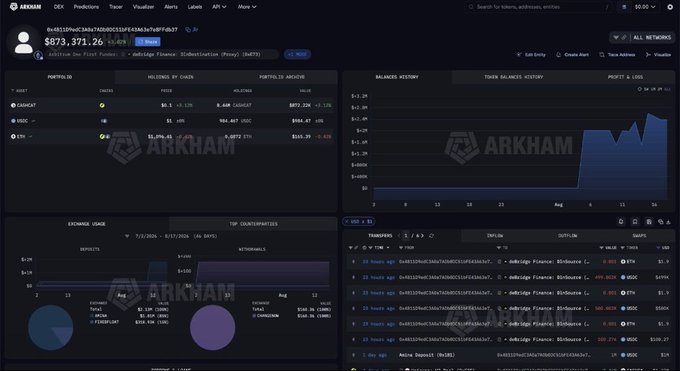Refresh the transfers list
The width and height of the screenshot is (680, 371).
point(431,236)
